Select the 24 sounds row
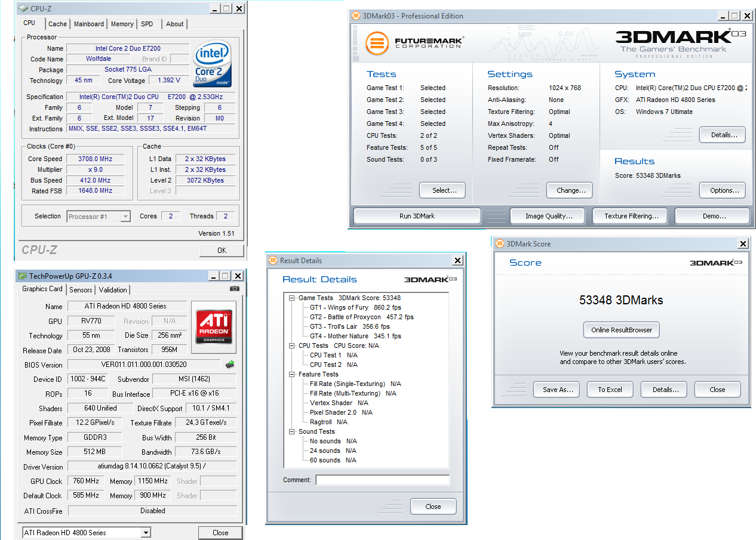This screenshot has height=540, width=756. tap(333, 450)
